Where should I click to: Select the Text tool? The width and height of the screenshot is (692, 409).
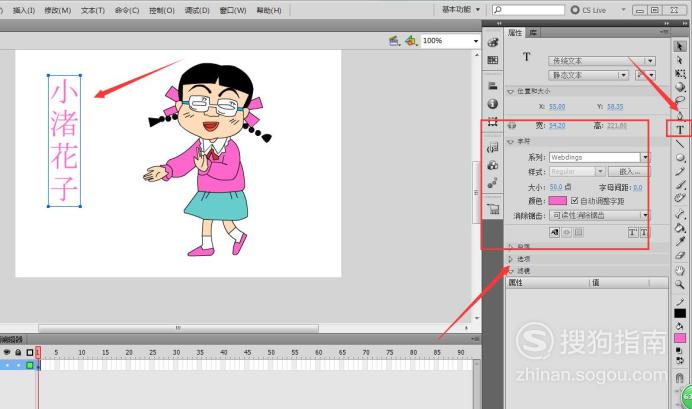pyautogui.click(x=680, y=130)
